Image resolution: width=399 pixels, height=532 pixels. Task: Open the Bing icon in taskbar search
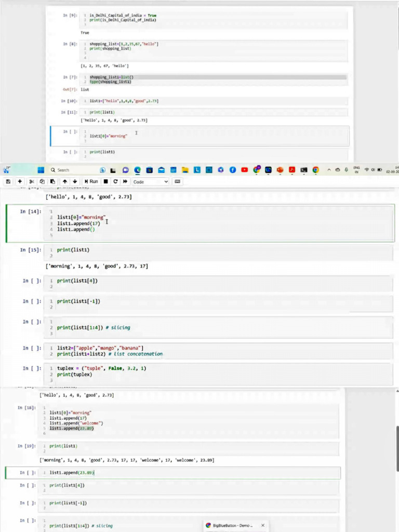102,170
